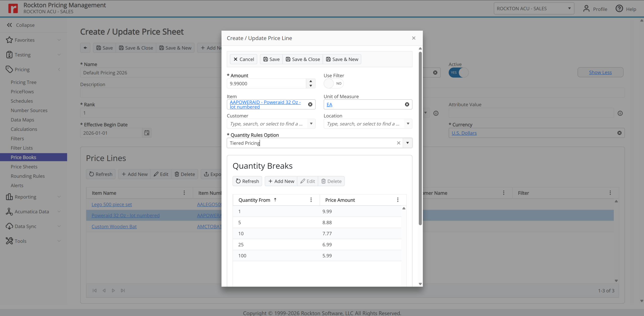Click Save & New in Price Line dialog
Image resolution: width=644 pixels, height=316 pixels.
click(x=342, y=59)
